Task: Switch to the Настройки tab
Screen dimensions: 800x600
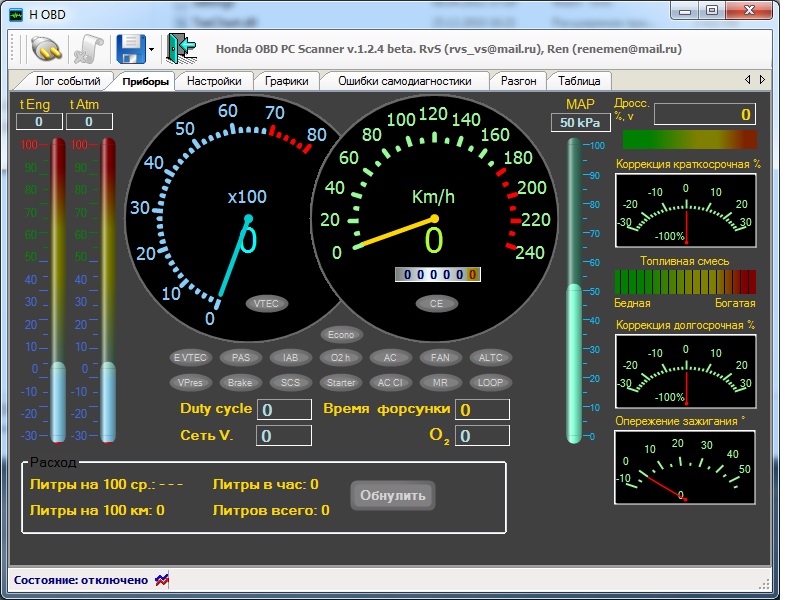Action: pos(214,81)
